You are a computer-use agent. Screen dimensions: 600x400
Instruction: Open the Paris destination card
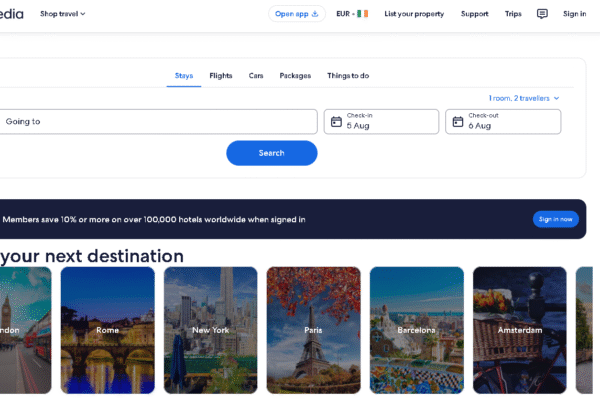click(x=313, y=330)
